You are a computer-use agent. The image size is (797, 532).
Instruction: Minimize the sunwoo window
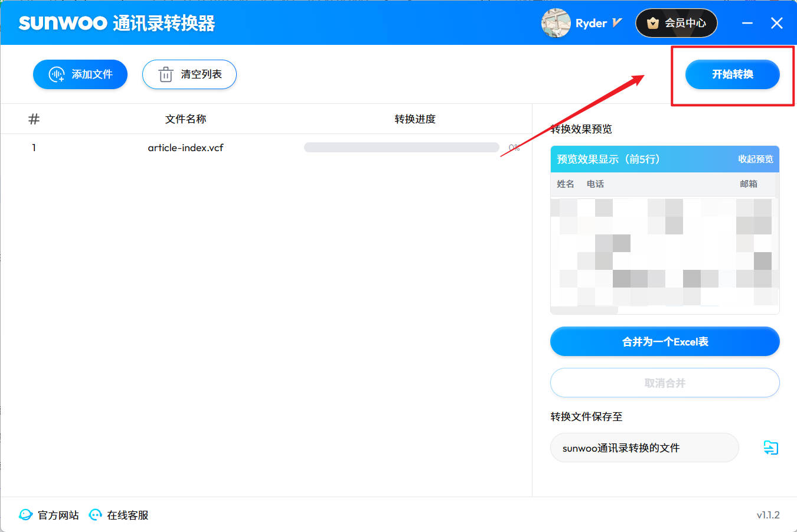[747, 23]
